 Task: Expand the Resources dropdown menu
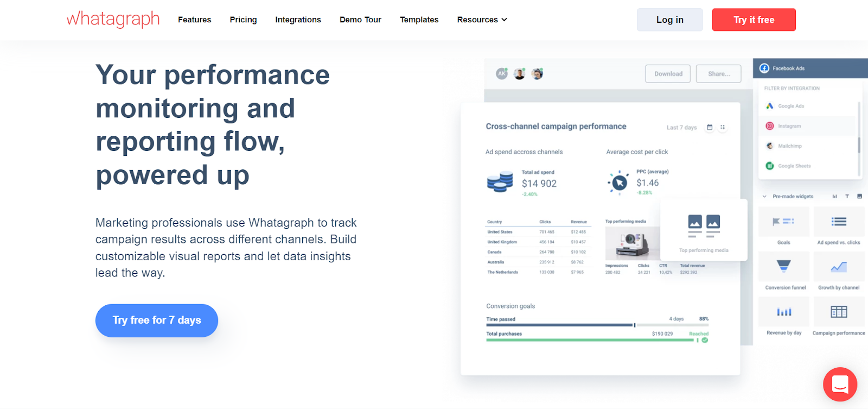coord(482,20)
